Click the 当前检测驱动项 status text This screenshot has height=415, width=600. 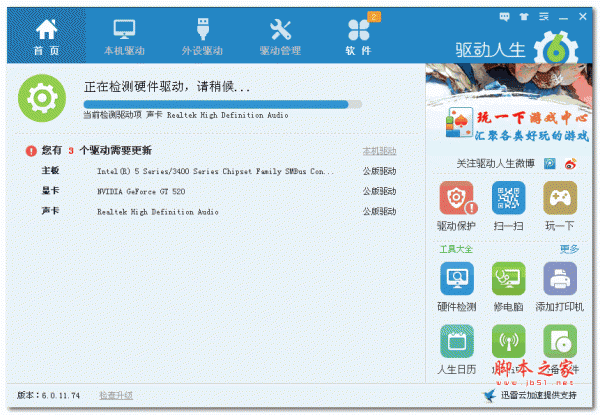(186, 115)
